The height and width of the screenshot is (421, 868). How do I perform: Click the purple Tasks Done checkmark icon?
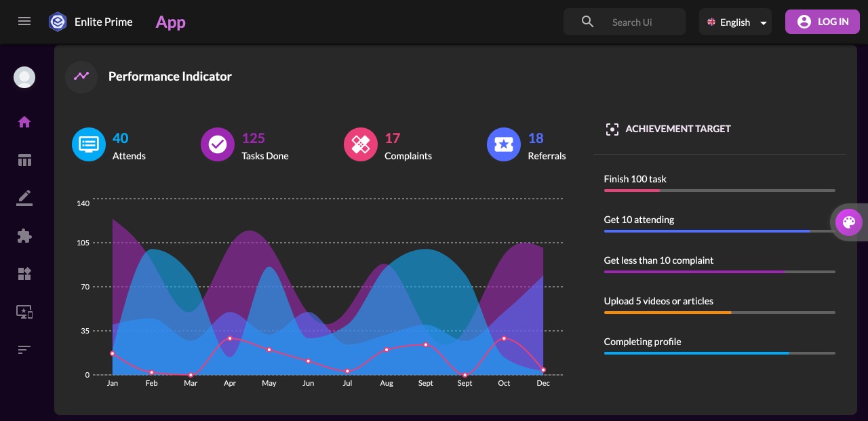(218, 145)
